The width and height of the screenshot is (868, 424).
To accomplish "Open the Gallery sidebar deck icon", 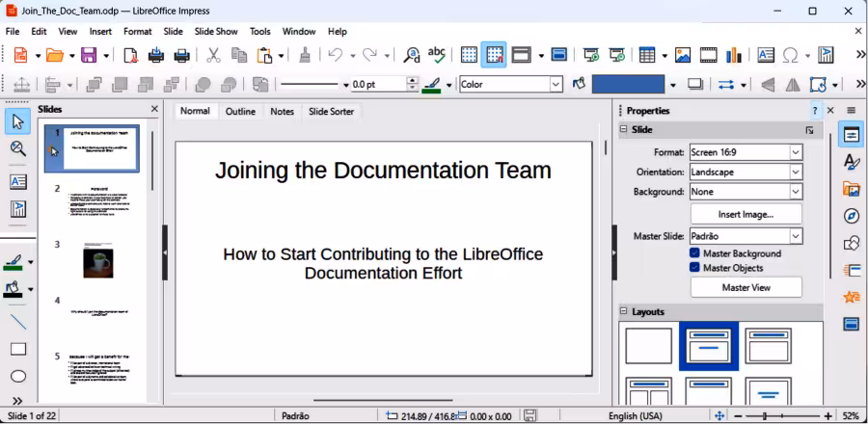I will [x=851, y=189].
